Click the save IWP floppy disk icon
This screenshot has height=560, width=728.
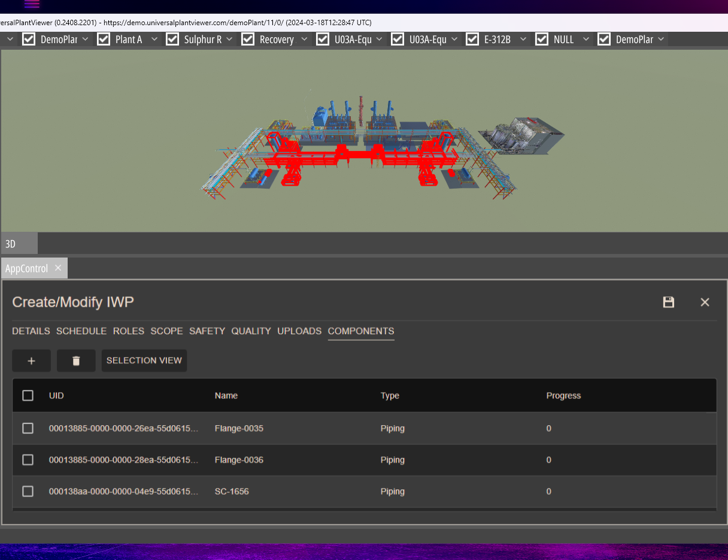pyautogui.click(x=669, y=302)
